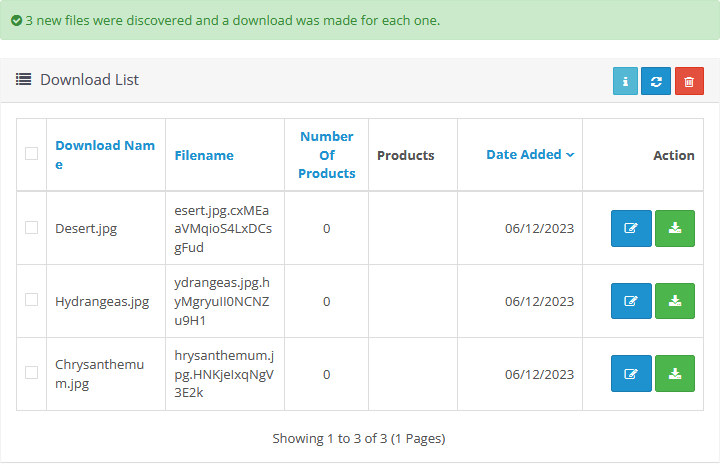Click the red trash delete button
The height and width of the screenshot is (464, 720).
coord(689,82)
